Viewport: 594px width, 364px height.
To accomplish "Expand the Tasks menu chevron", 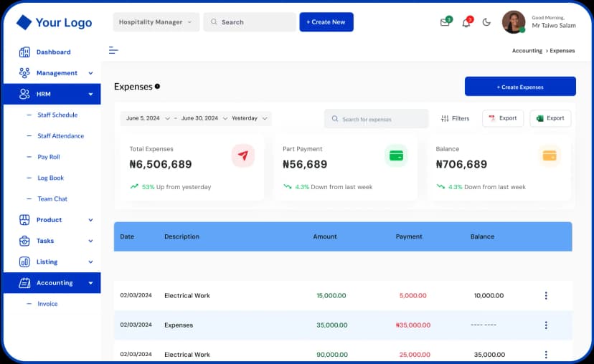I will pyautogui.click(x=90, y=241).
